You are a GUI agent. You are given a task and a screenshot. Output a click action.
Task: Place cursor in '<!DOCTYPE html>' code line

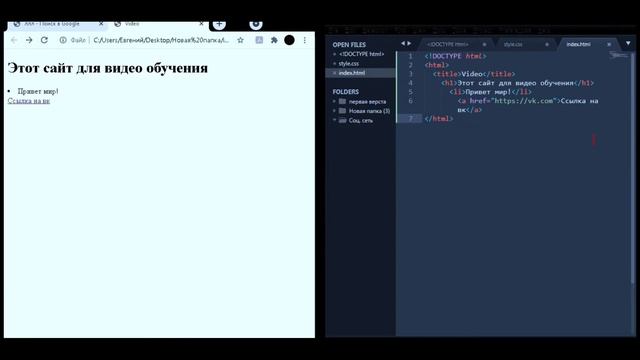pos(456,56)
